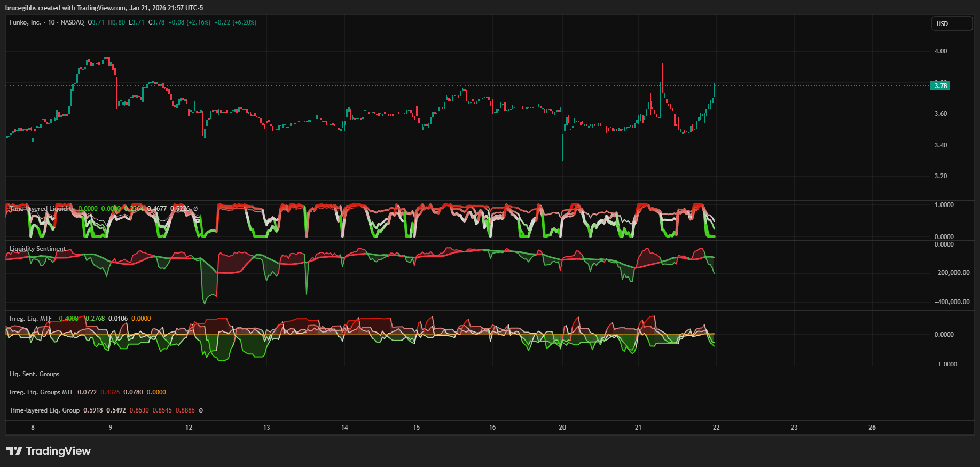Select the Time-layered Liquidity indicator legend
Screen dimensions: 980x467
(42, 209)
